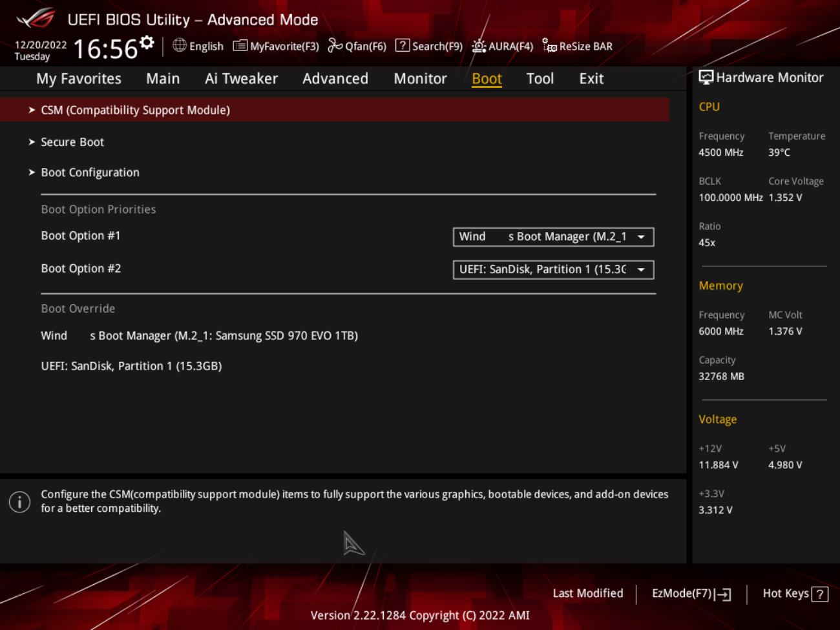Click the CPU section heading
Screen dimensions: 840x630
click(x=709, y=107)
